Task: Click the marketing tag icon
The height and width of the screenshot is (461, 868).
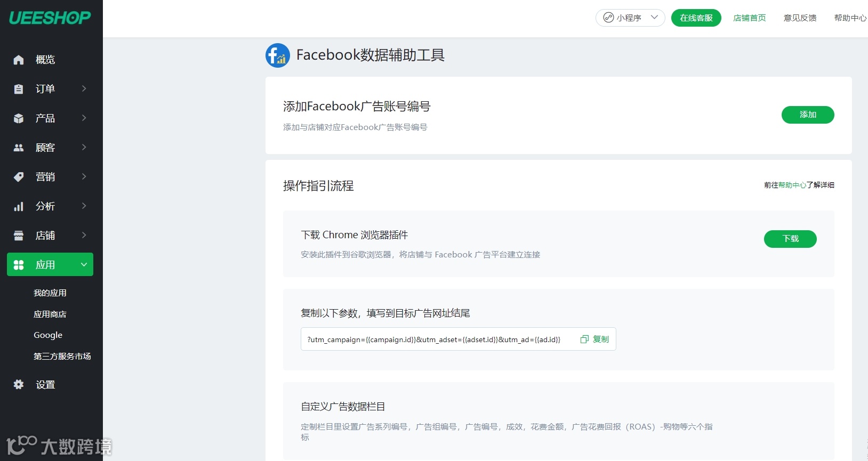Action: [x=19, y=177]
